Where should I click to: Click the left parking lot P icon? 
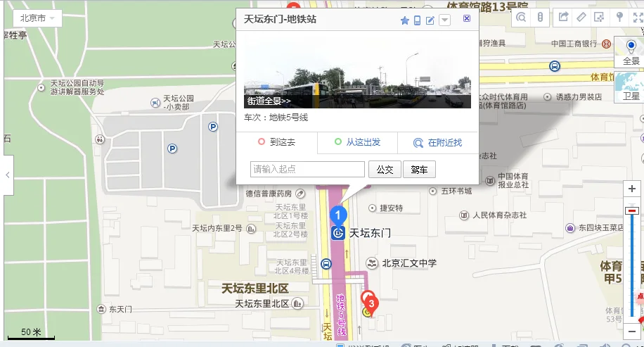(172, 149)
